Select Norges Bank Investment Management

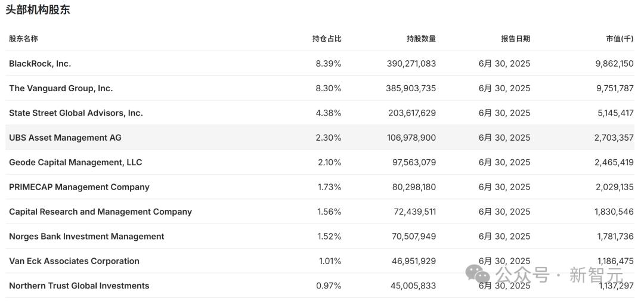point(86,237)
